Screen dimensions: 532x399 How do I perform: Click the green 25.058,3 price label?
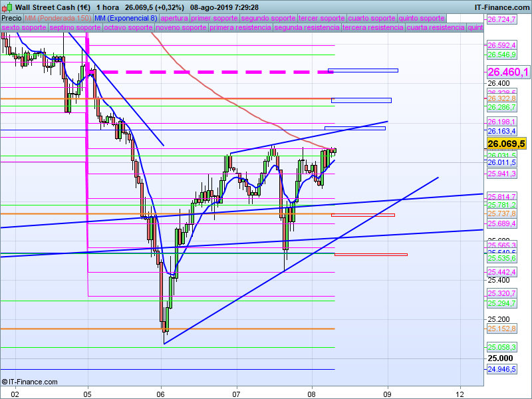[502, 347]
